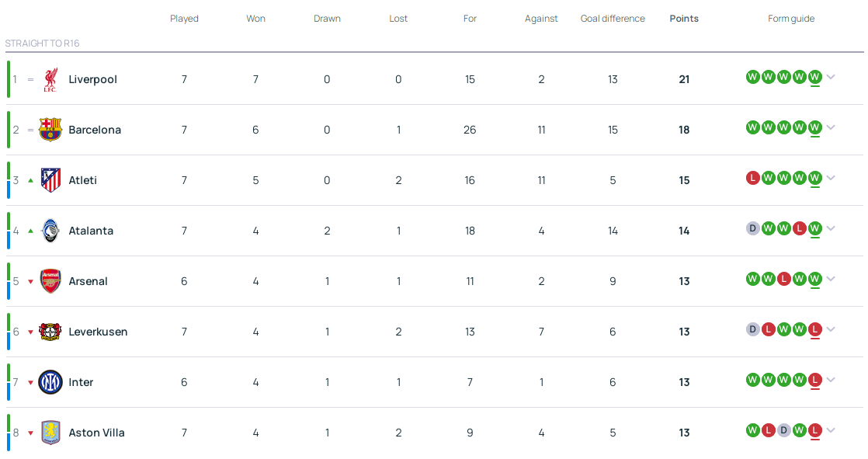The image size is (868, 459).
Task: Select Inter's most recent loss badge
Action: (x=814, y=380)
